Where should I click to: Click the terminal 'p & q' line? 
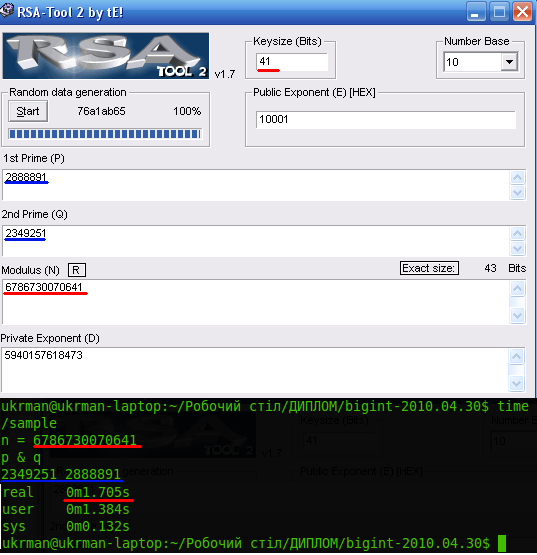(21, 458)
